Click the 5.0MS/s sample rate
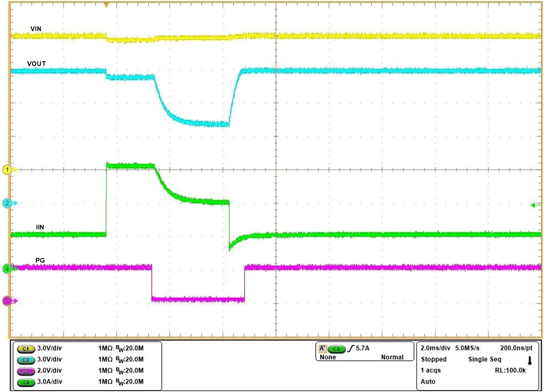Viewport: 545px width, 392px height. [x=467, y=348]
